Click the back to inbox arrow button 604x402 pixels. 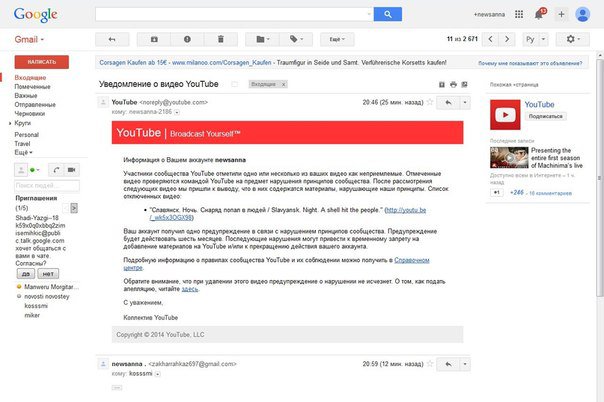pos(111,39)
